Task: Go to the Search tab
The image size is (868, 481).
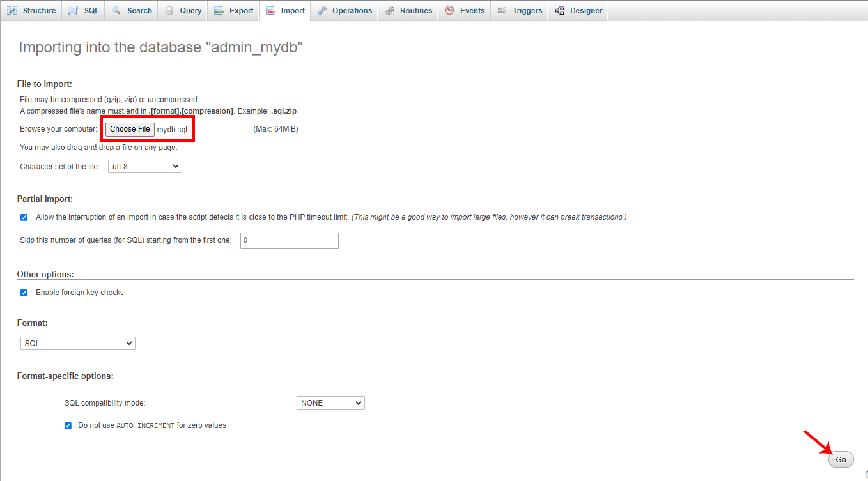Action: pos(132,11)
